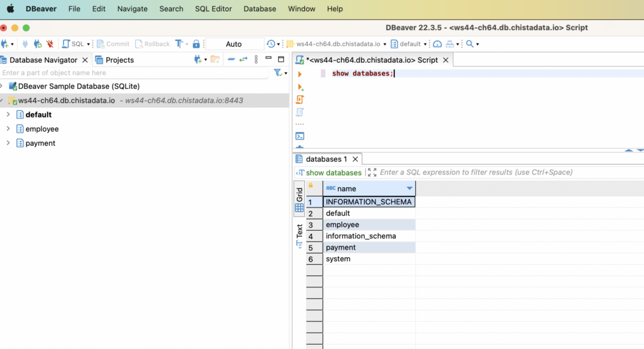This screenshot has width=644, height=349.
Task: Click the transaction mode T icon
Action: [179, 44]
